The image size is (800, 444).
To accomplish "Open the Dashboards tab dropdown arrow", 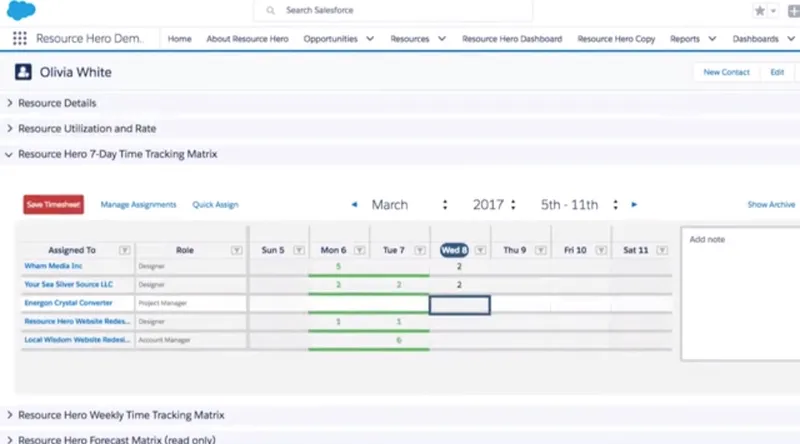I will coord(791,39).
